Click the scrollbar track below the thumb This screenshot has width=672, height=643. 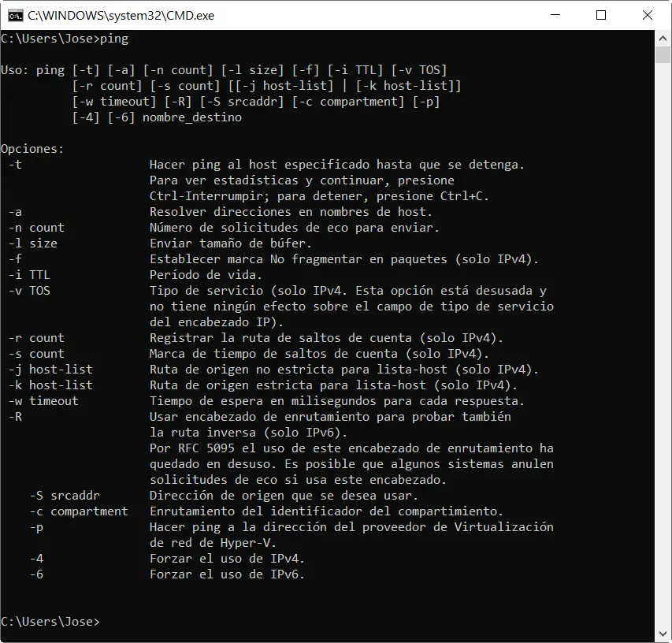click(x=664, y=315)
